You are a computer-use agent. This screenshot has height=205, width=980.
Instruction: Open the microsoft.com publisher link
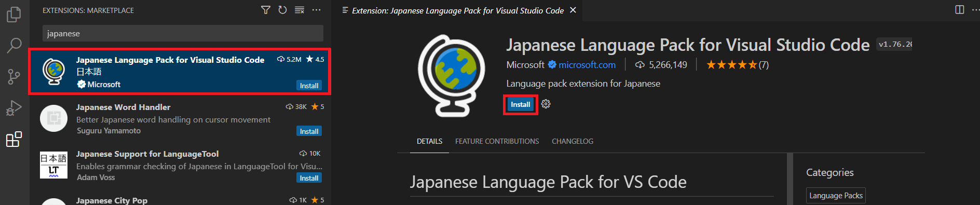(x=587, y=65)
